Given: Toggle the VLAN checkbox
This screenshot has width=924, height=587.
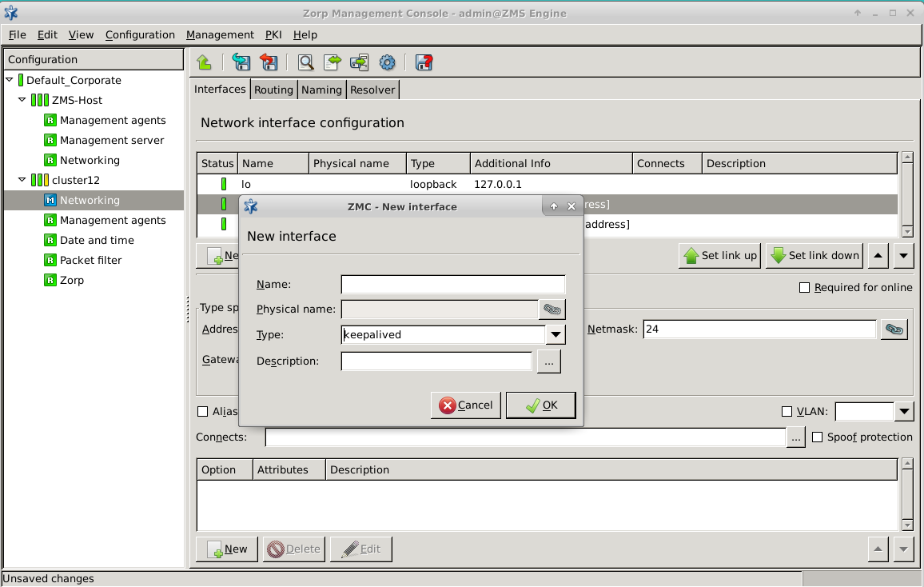Looking at the screenshot, I should click(787, 411).
